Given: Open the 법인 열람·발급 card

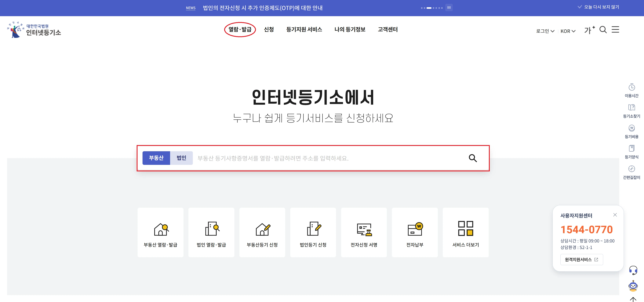Looking at the screenshot, I should 211,232.
